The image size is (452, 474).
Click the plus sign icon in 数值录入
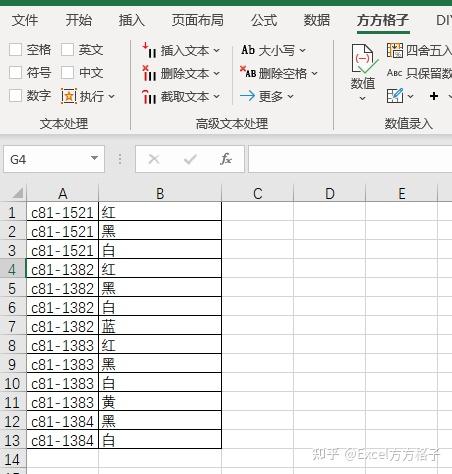pyautogui.click(x=434, y=96)
